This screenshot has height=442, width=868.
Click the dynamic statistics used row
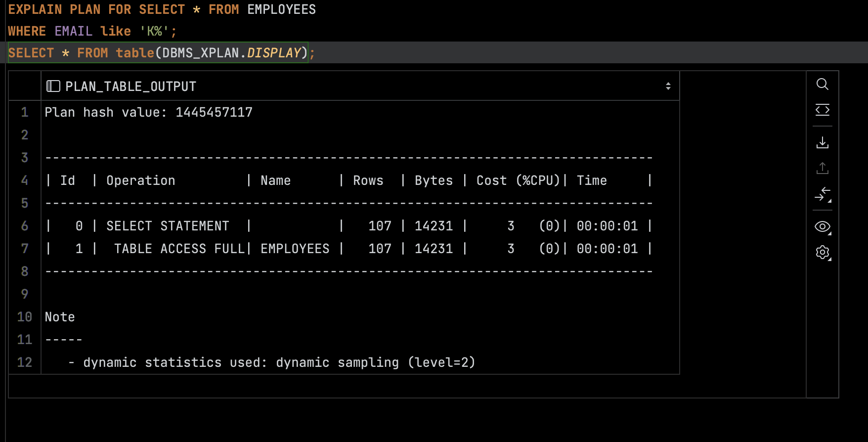(360, 362)
